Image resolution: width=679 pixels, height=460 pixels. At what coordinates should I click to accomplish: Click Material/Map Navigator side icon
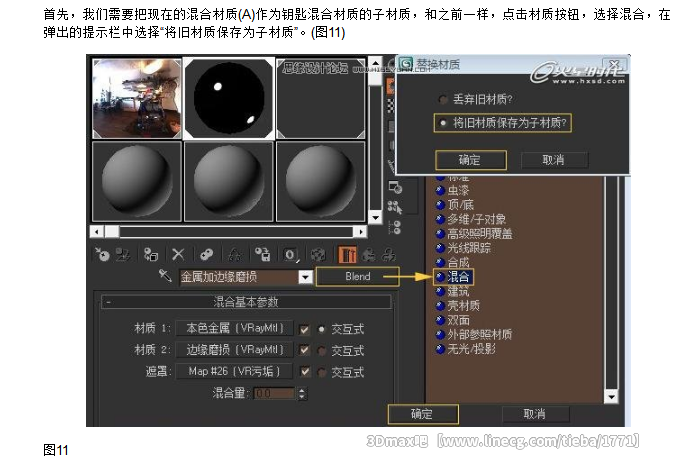coord(394,227)
